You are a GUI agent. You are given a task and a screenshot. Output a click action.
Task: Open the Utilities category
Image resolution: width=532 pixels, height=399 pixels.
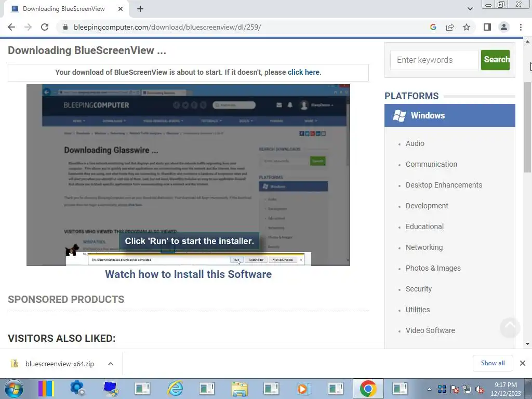tap(418, 310)
